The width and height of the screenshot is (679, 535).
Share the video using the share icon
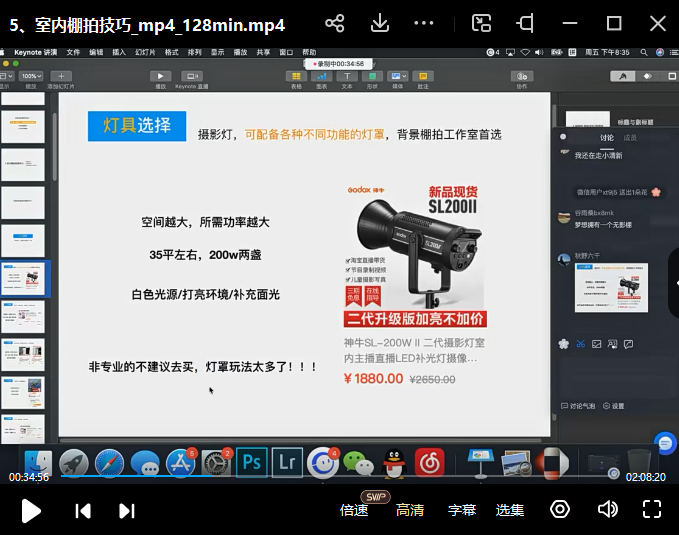(336, 23)
